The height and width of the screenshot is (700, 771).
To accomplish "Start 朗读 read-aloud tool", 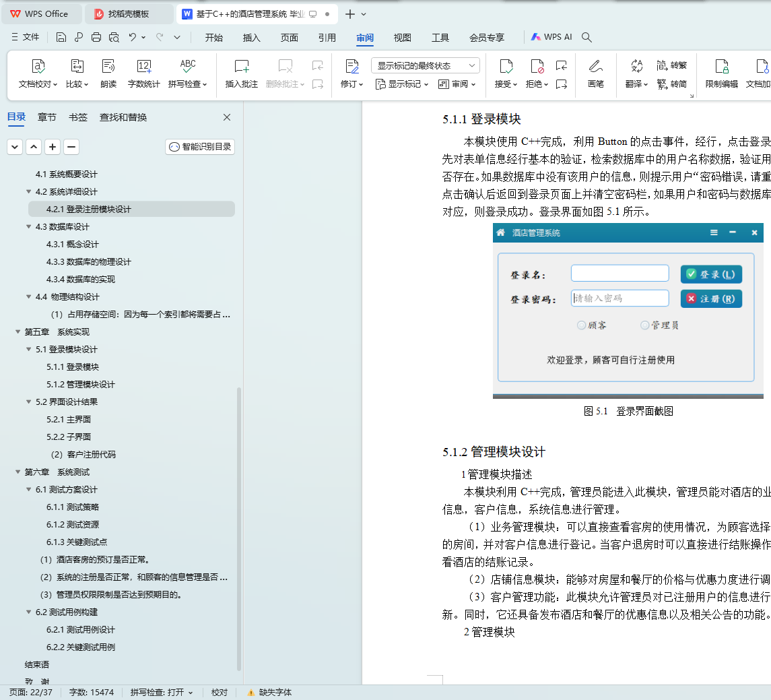I will 108,73.
